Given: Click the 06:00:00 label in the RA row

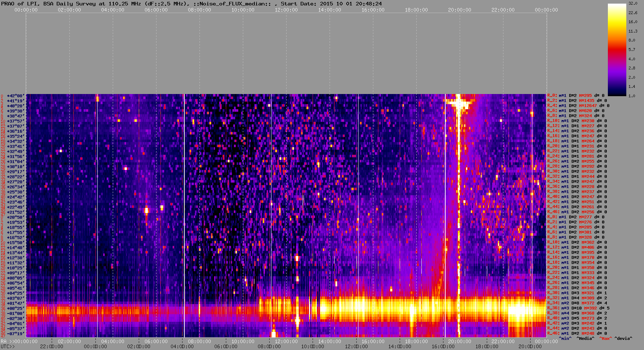Looking at the screenshot, I should [x=156, y=341].
